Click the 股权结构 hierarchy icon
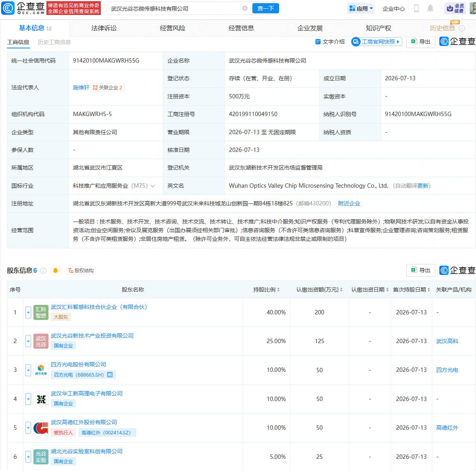The height and width of the screenshot is (471, 476). 71,271
